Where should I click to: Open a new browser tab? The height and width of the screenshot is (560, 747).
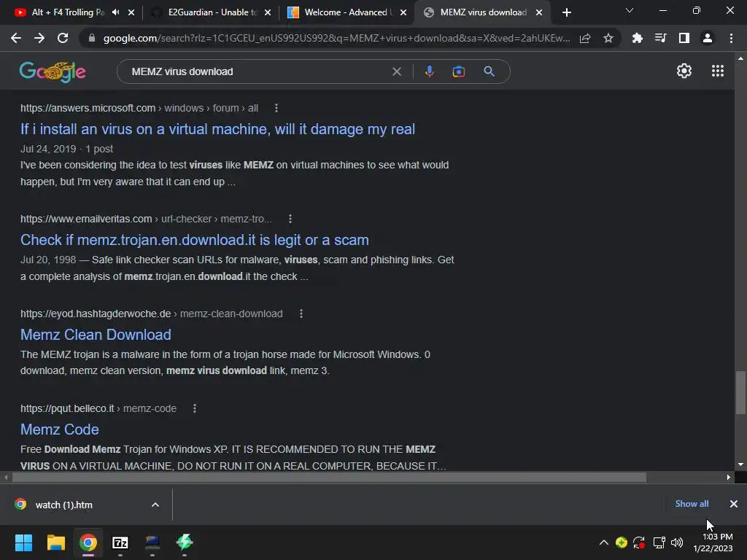tap(566, 12)
